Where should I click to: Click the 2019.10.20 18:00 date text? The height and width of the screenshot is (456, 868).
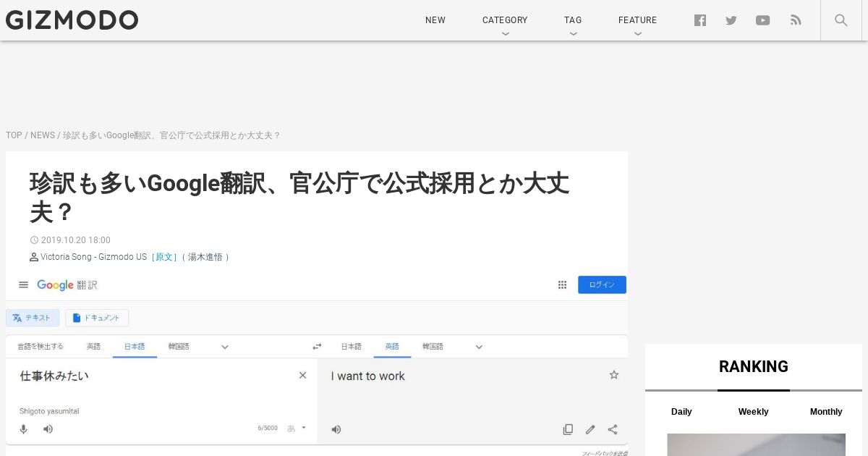[x=76, y=240]
